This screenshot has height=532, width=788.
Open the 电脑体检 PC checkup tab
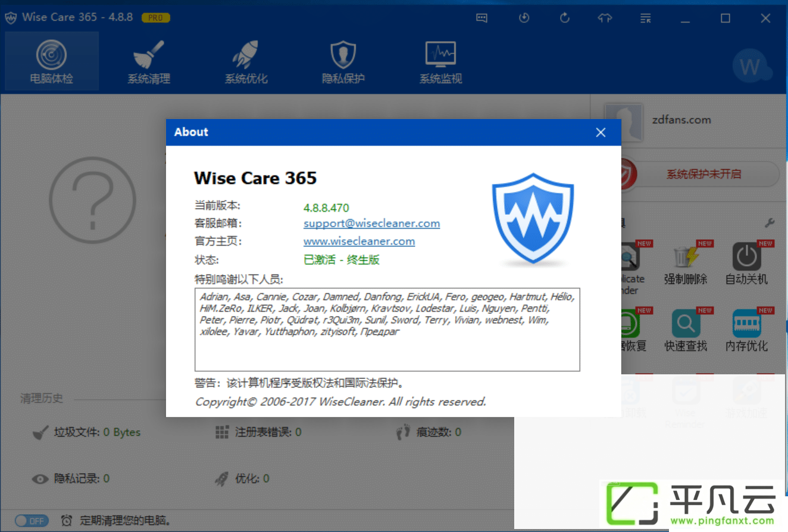tap(52, 61)
